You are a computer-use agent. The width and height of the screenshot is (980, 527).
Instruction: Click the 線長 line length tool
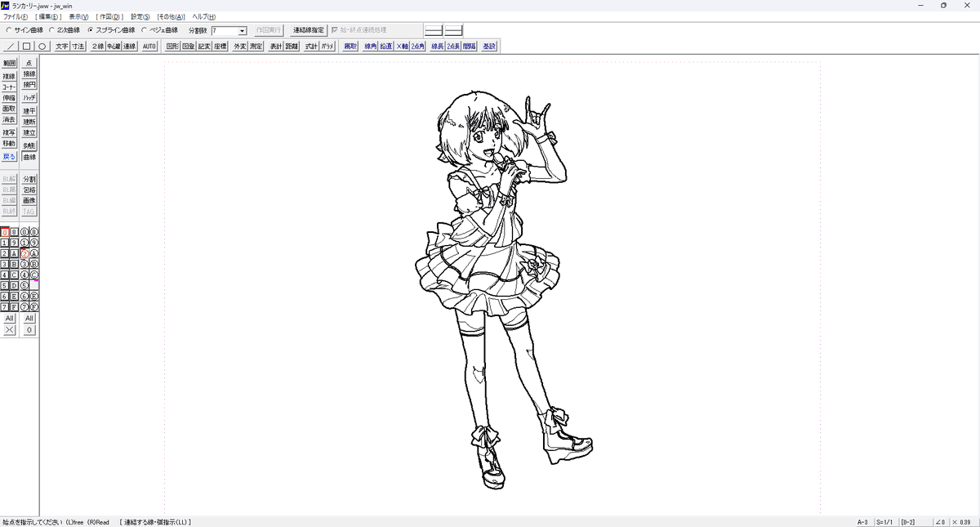tap(438, 47)
